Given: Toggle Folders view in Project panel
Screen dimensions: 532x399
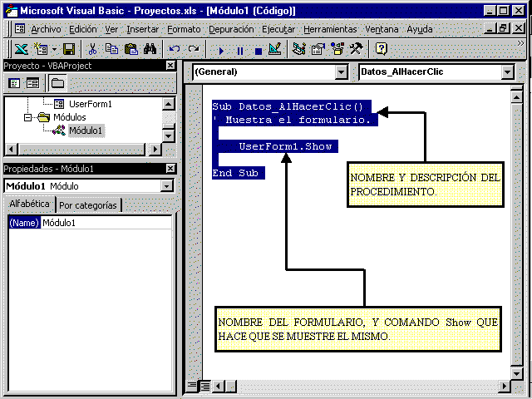Looking at the screenshot, I should tap(57, 83).
